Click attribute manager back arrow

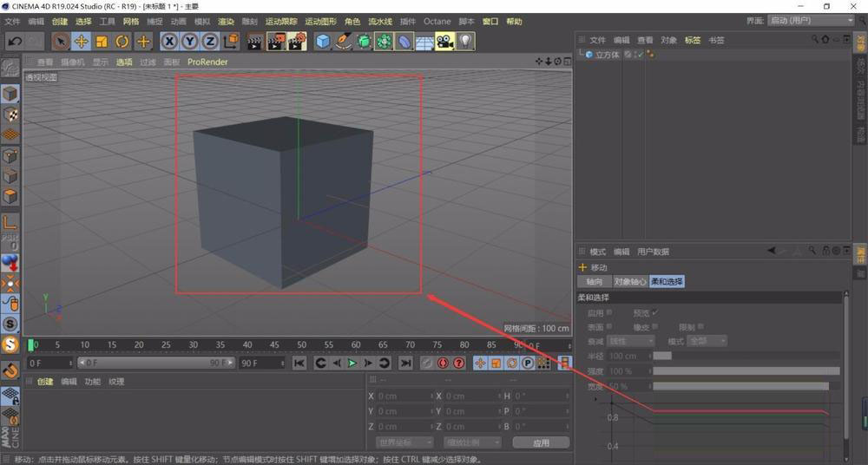click(771, 251)
